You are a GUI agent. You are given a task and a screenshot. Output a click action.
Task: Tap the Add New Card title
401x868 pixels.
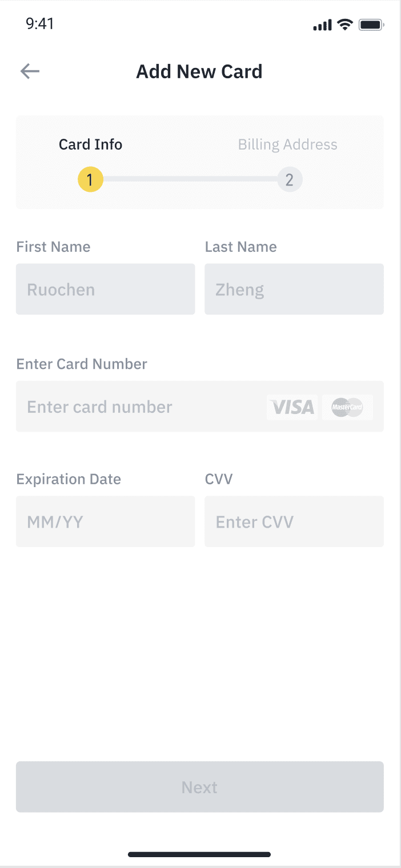199,71
